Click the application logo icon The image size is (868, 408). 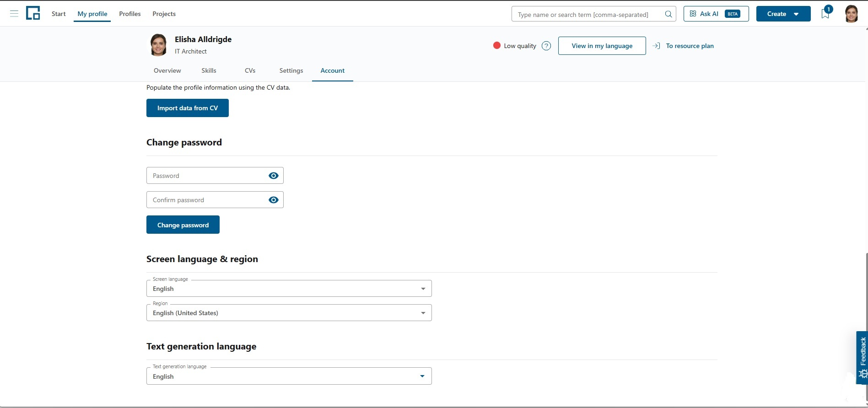(33, 13)
